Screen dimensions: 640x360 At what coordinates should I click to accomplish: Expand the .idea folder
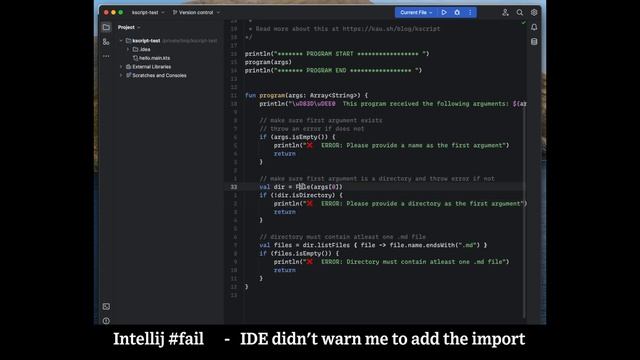(128, 49)
